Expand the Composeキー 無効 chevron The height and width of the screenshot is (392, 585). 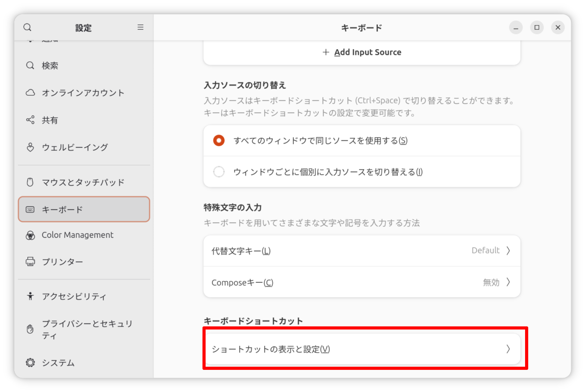[508, 282]
